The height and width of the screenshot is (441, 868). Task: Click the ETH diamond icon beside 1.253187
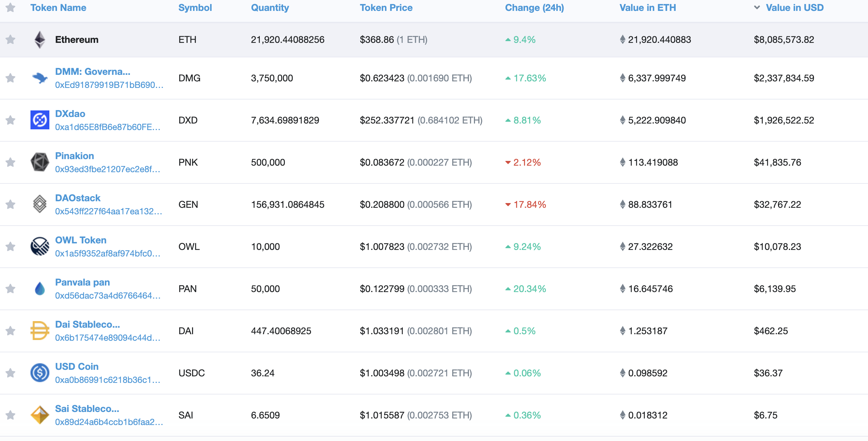click(623, 331)
